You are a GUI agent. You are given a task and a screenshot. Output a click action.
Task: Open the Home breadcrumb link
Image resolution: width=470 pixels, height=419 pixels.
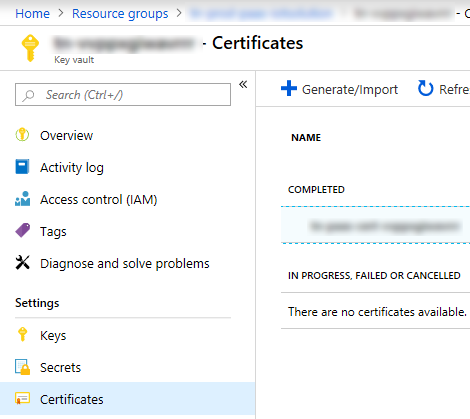coord(32,14)
